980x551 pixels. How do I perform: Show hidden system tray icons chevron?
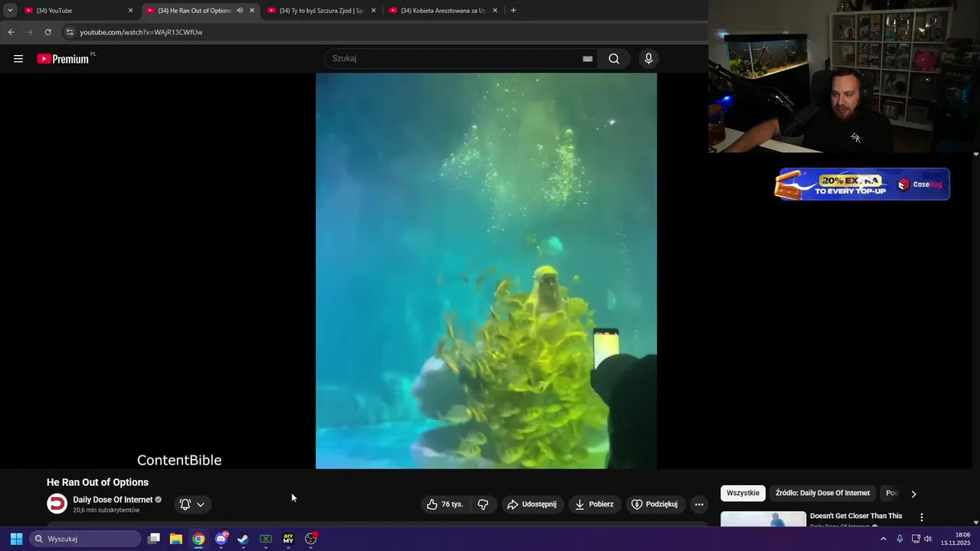[884, 539]
